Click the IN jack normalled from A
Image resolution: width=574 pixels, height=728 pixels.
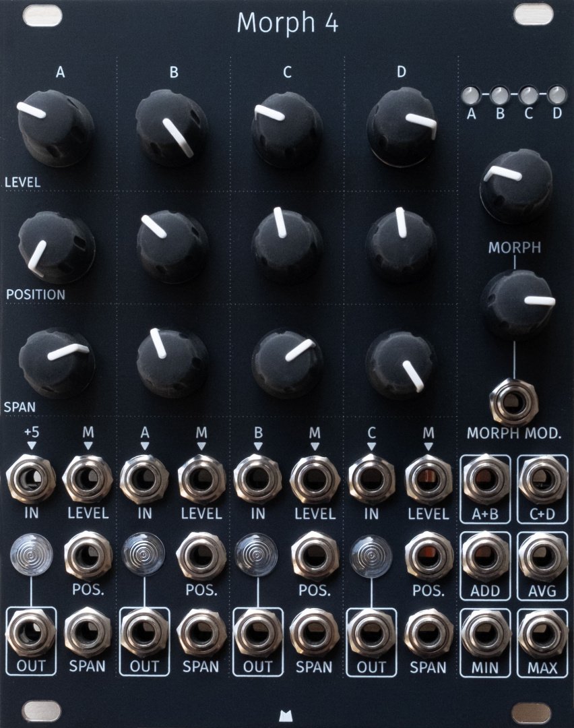(144, 480)
